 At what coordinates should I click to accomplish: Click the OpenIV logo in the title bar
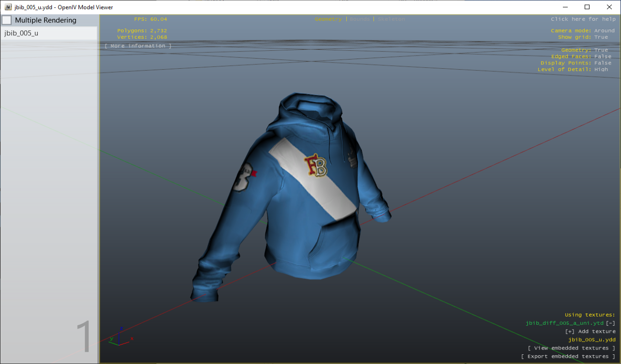(7, 7)
